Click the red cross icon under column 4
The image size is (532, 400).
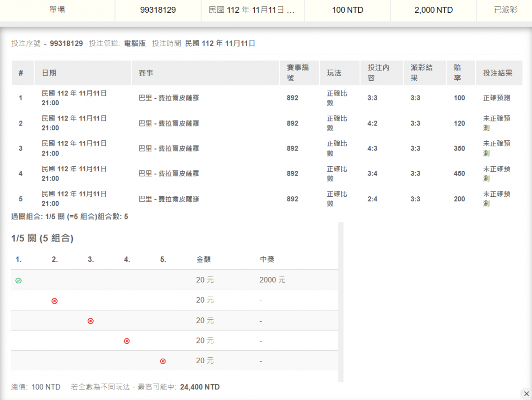[127, 341]
